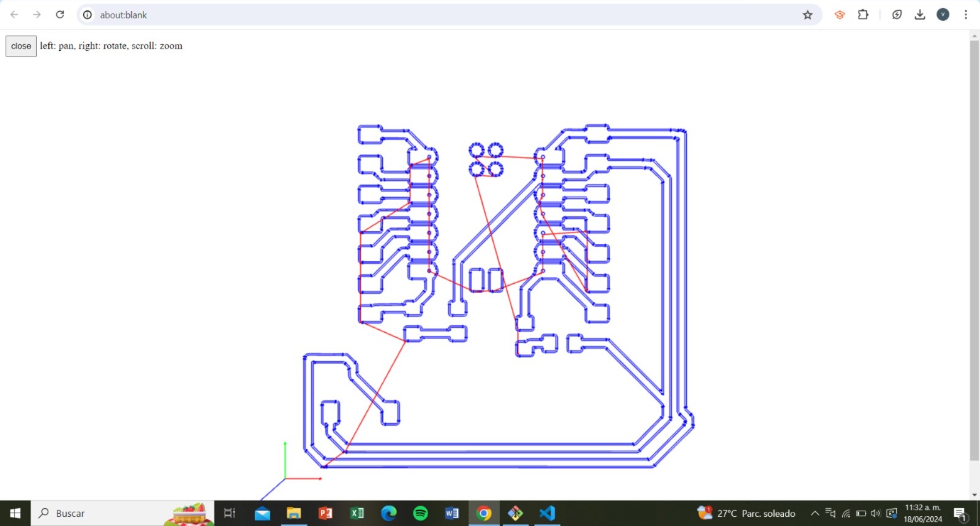Screen dimensions: 980x526
Task: Click the Buscar taskbar search box
Action: tap(123, 513)
